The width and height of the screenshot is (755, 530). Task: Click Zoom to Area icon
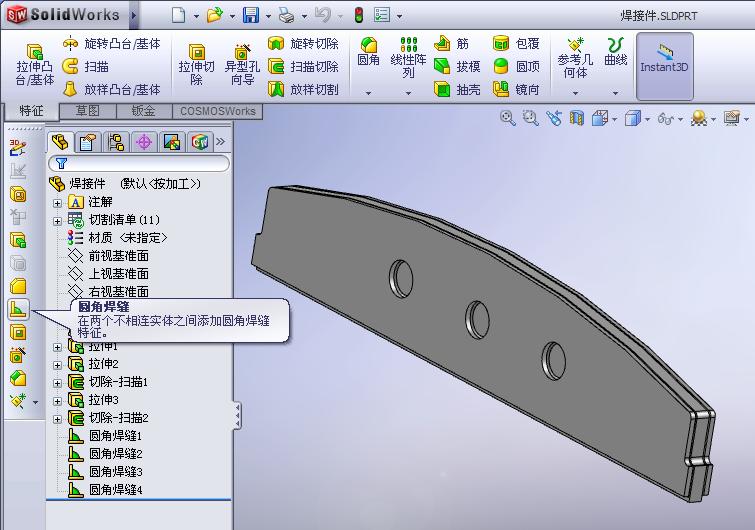[530, 117]
